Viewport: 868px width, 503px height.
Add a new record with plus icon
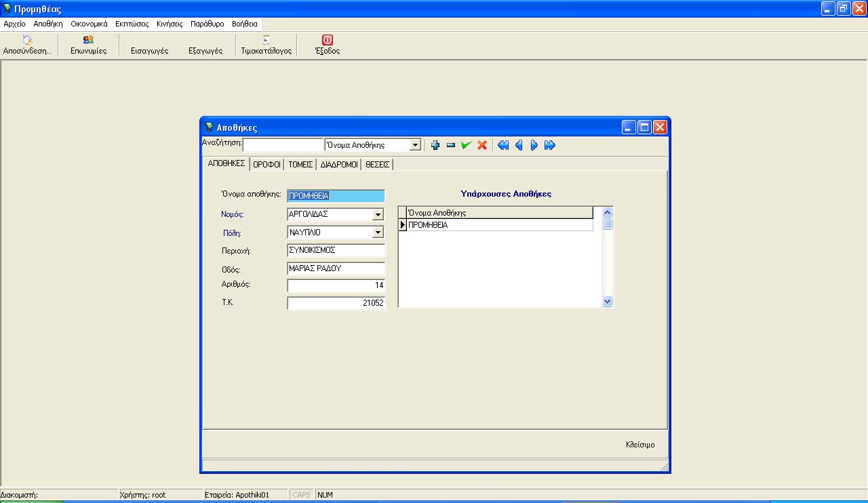click(x=435, y=145)
